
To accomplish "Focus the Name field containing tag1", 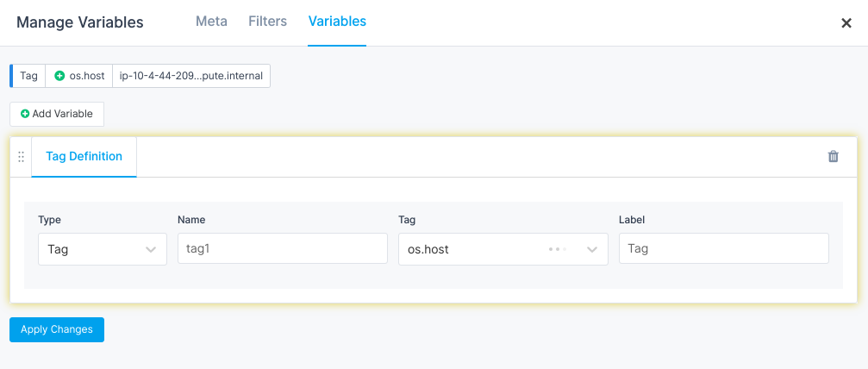I will tap(283, 248).
